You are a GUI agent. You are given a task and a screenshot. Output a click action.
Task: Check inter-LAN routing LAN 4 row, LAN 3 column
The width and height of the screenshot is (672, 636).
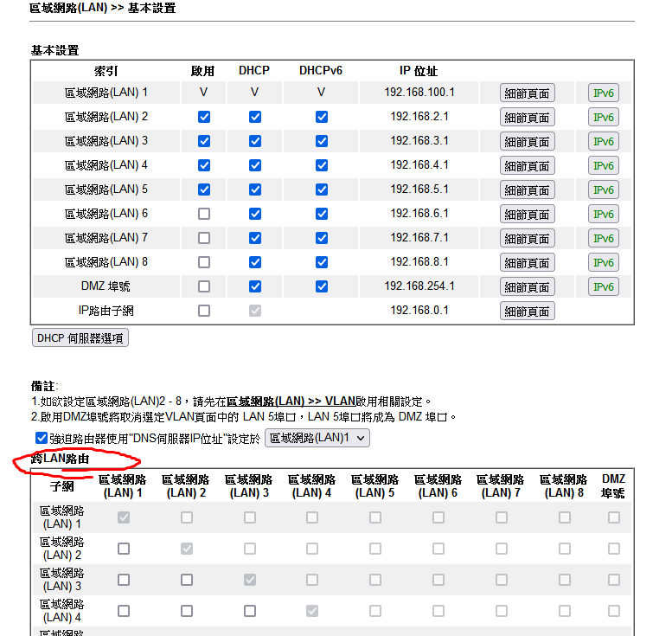(x=250, y=611)
